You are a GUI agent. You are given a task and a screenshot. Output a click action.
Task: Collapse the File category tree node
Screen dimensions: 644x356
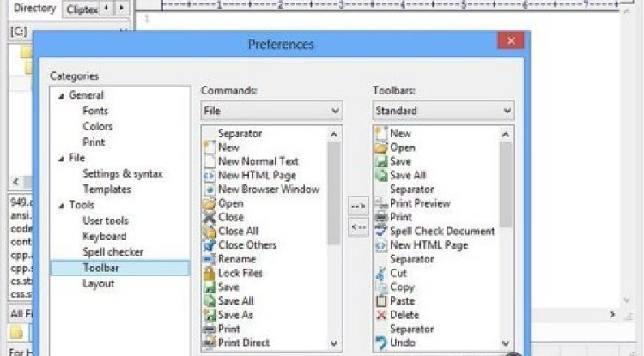point(61,159)
